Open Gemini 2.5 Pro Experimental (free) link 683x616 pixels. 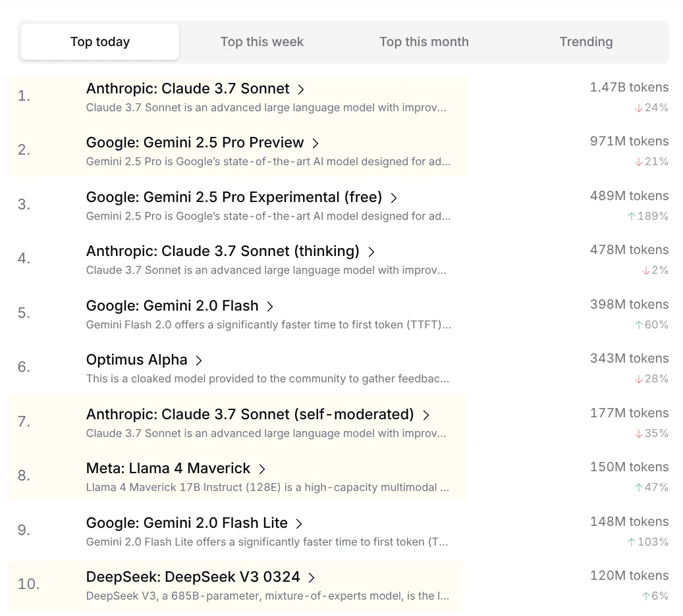pyautogui.click(x=234, y=197)
